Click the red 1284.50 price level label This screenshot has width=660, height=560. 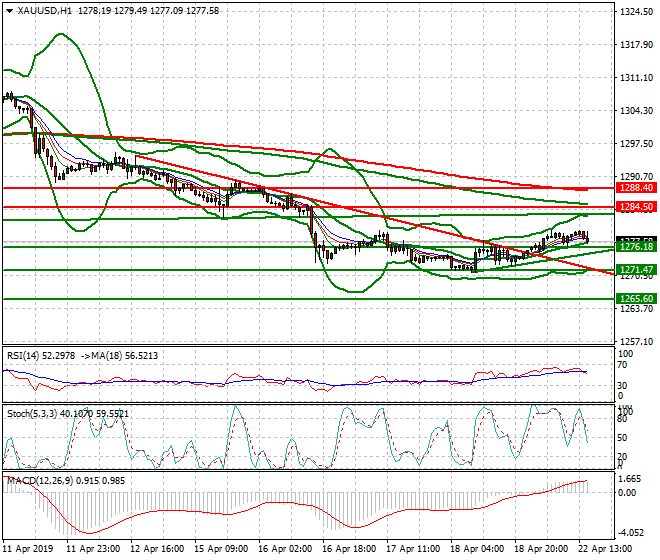636,207
